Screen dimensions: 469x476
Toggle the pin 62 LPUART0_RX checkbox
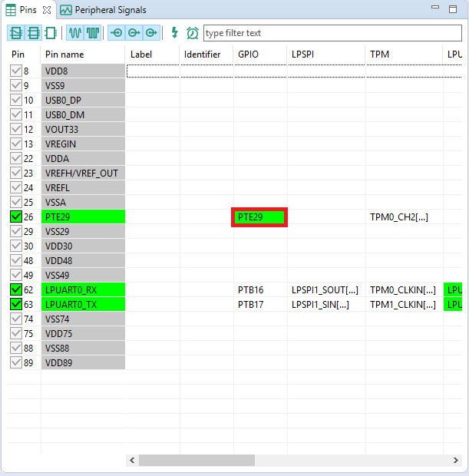[x=16, y=290]
